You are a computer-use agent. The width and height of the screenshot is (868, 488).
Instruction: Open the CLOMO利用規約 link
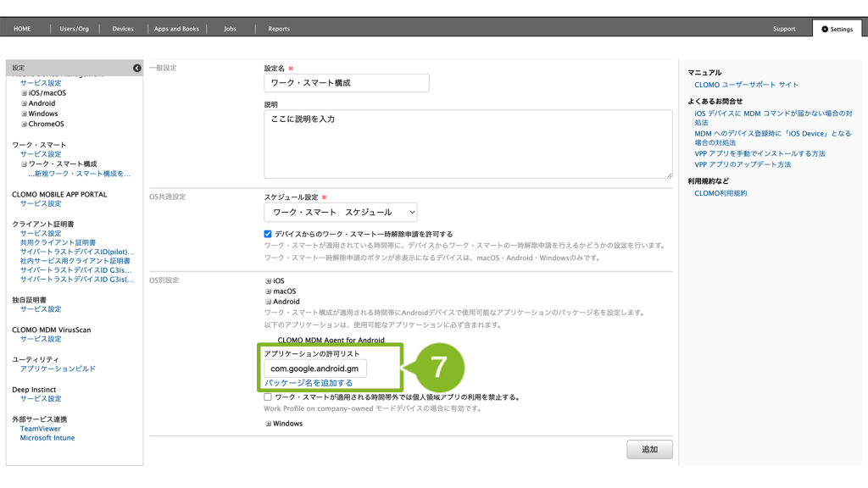[x=721, y=193]
